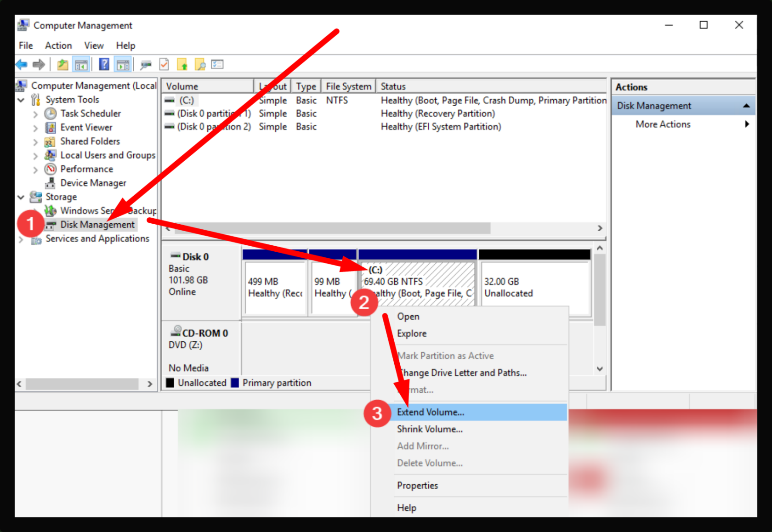This screenshot has width=772, height=532.
Task: Open Event Viewer node
Action: click(x=86, y=127)
